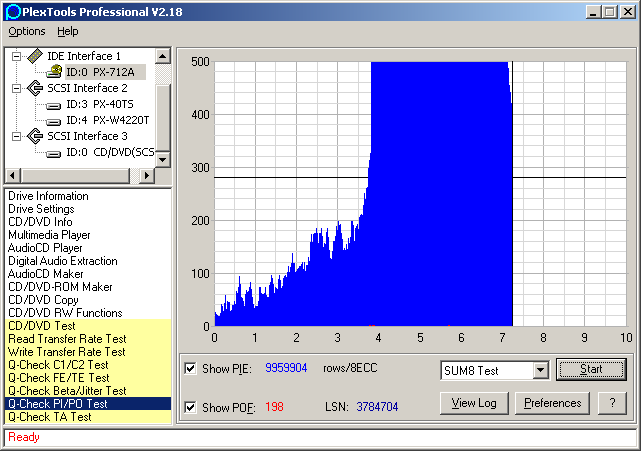Click the View Log button
Screen dimensions: 641x451
point(474,403)
